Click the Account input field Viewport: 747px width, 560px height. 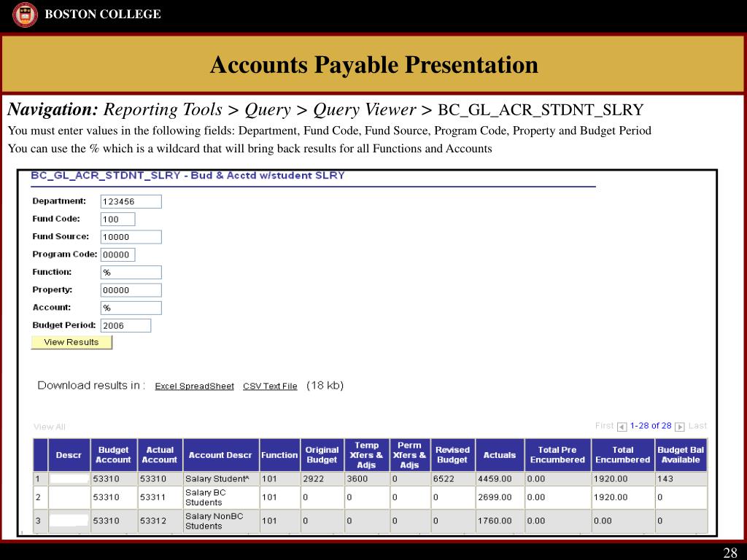131,308
